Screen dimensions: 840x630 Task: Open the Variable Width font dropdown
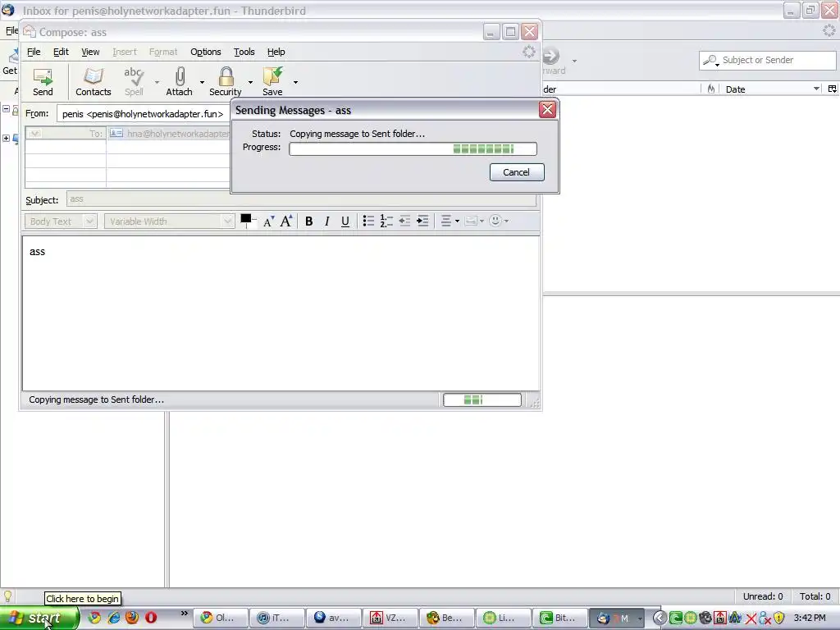(169, 221)
